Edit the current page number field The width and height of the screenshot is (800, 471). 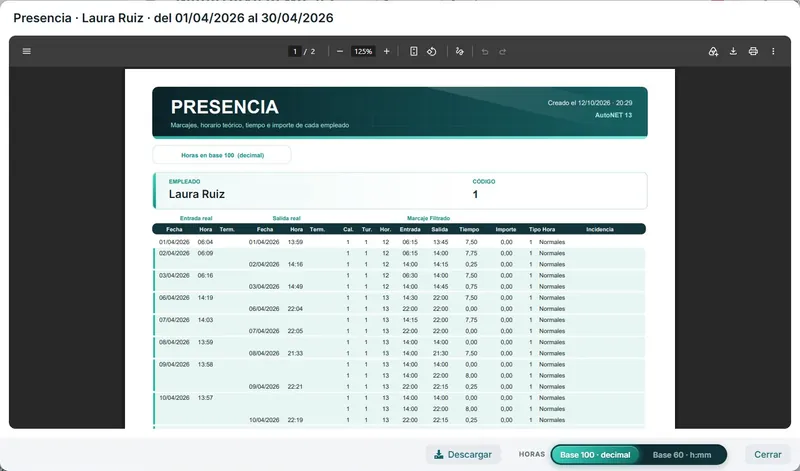(295, 51)
